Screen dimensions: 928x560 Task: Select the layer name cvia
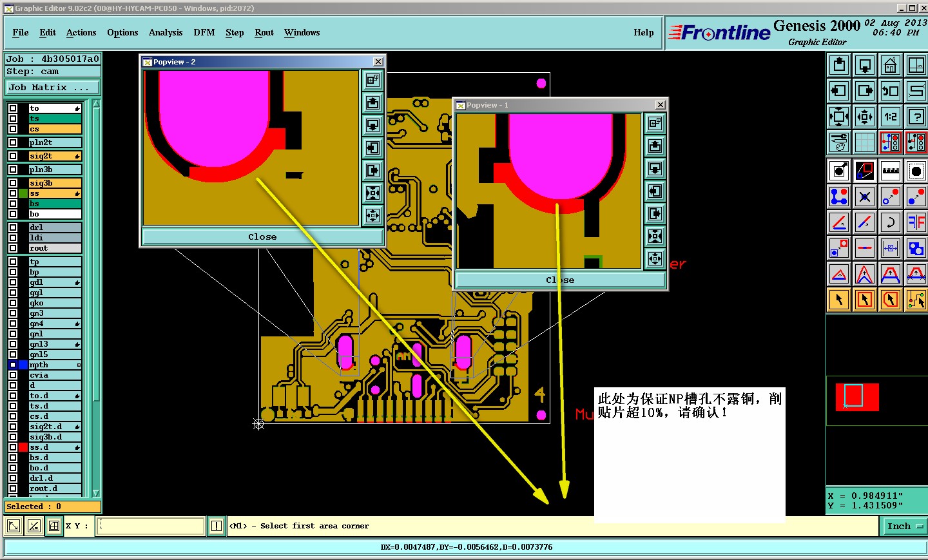[55, 375]
